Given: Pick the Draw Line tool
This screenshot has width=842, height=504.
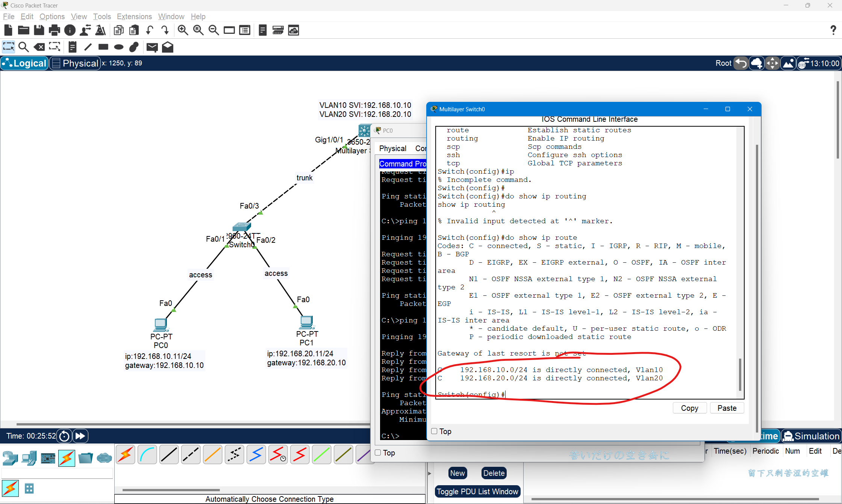Looking at the screenshot, I should 88,47.
